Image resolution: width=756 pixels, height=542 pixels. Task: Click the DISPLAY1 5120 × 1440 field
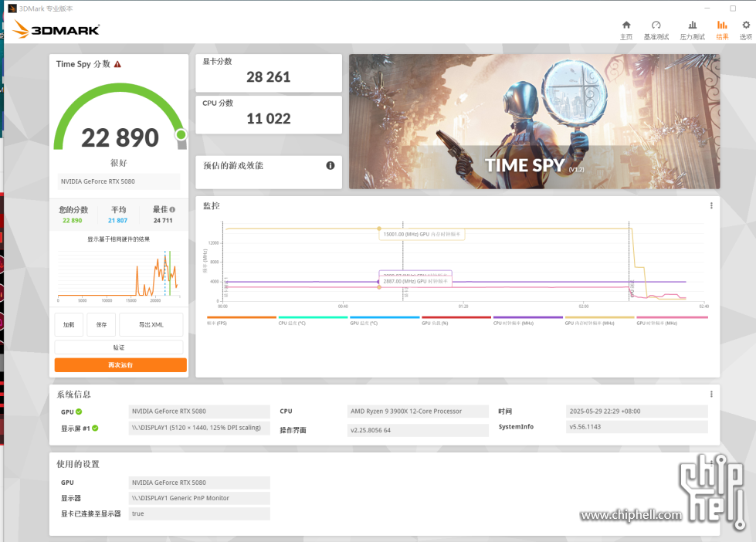click(x=199, y=428)
